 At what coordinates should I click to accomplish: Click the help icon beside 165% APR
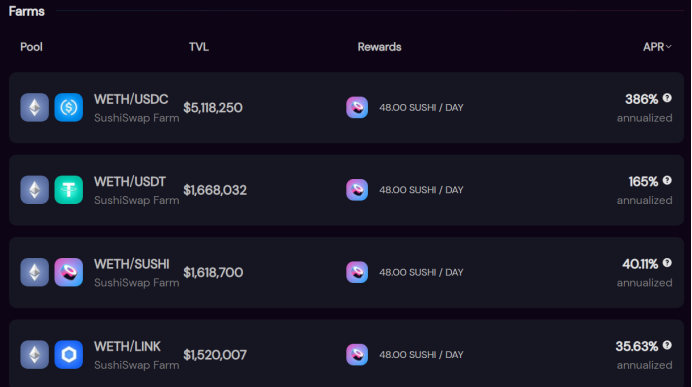667,180
